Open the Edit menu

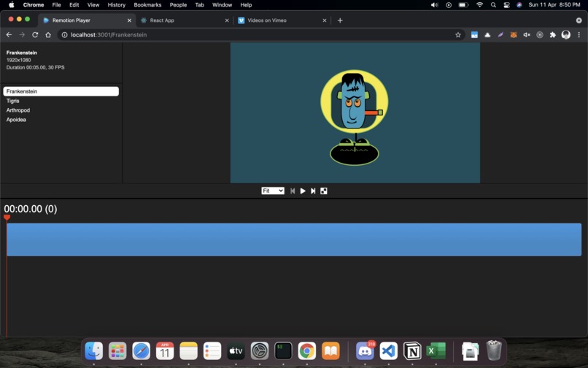[74, 5]
